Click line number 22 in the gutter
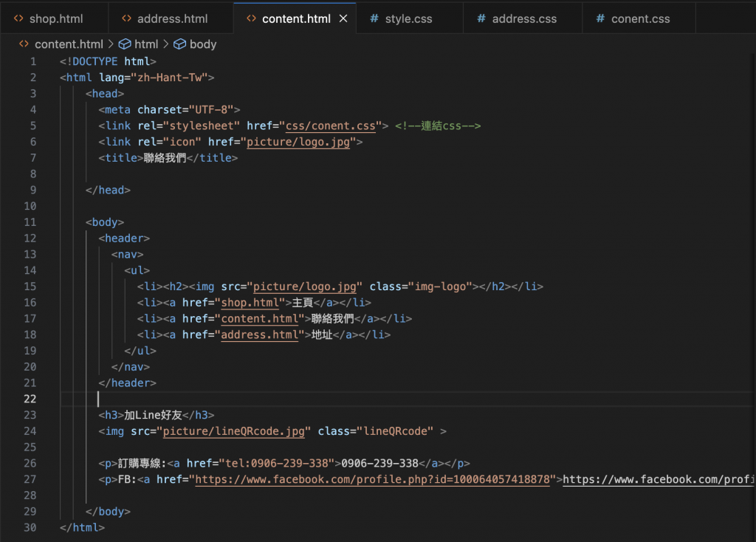Viewport: 756px width, 542px height. (30, 399)
